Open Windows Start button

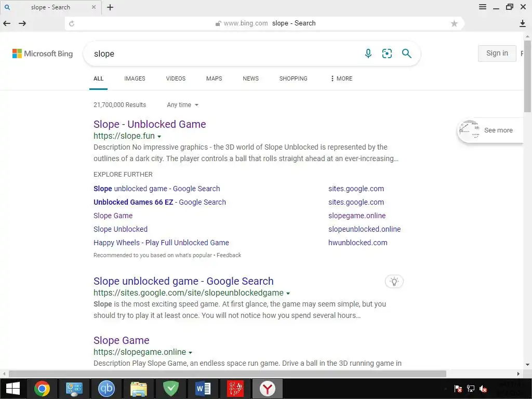point(13,389)
